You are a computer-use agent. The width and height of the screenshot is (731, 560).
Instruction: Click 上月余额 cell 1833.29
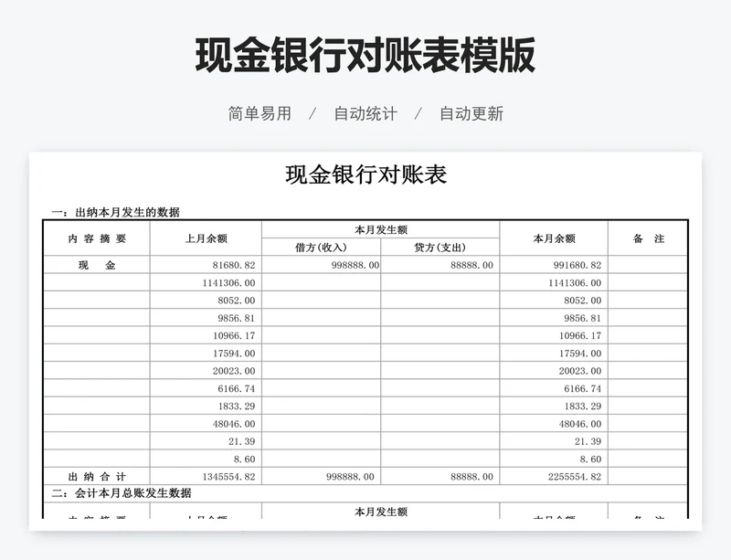point(207,407)
